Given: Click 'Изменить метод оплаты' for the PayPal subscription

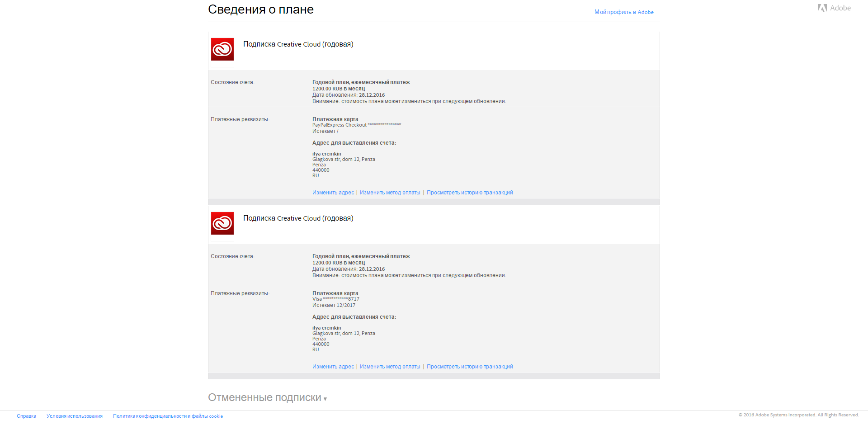Looking at the screenshot, I should [390, 193].
